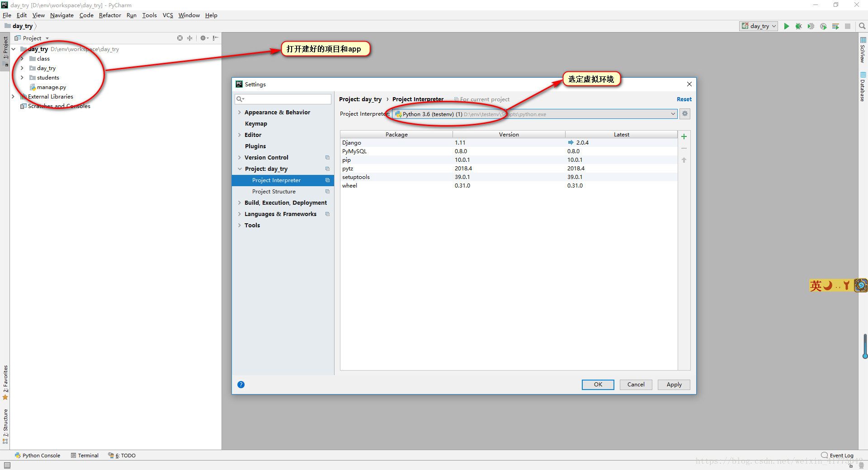Click Cancel in Settings dialog

coord(636,385)
